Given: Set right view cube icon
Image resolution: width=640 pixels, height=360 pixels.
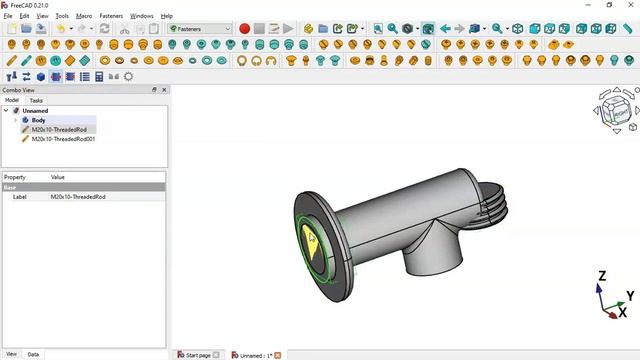Looking at the screenshot, I should pyautogui.click(x=564, y=29).
